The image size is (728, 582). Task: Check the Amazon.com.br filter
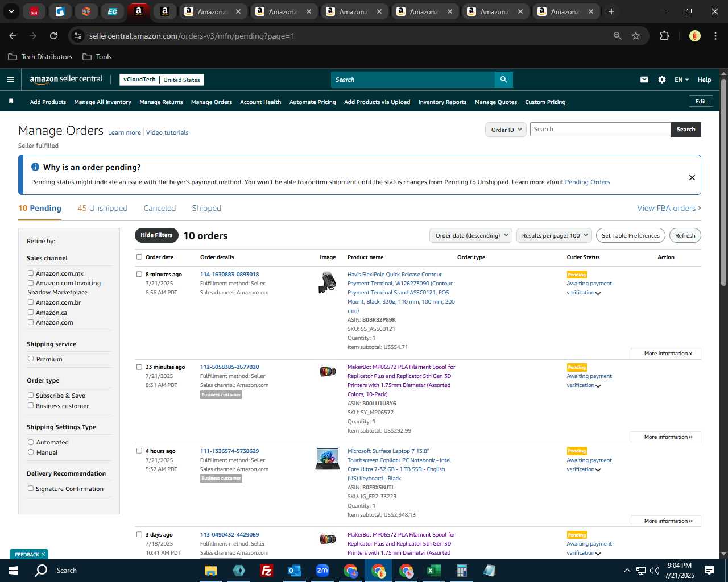tap(31, 302)
